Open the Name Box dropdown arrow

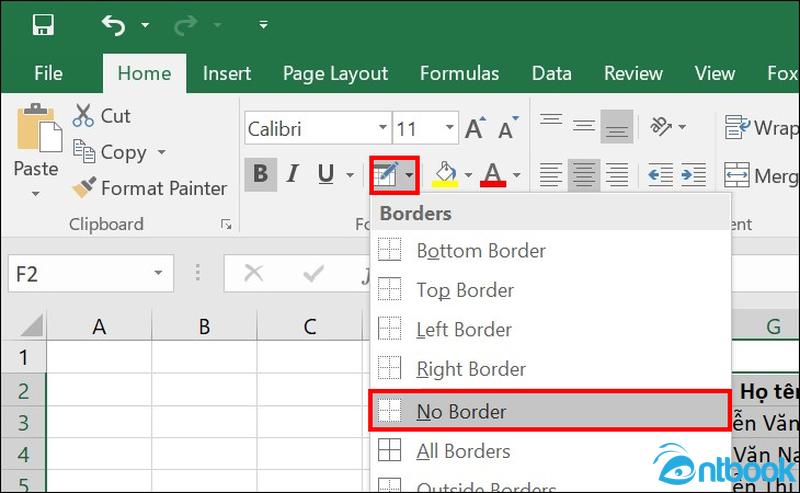[158, 273]
